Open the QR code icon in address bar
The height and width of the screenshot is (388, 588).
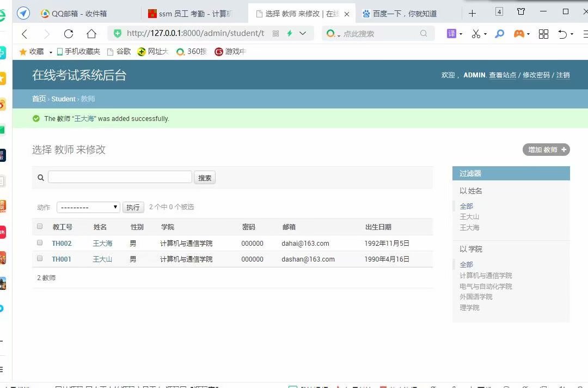coord(275,33)
